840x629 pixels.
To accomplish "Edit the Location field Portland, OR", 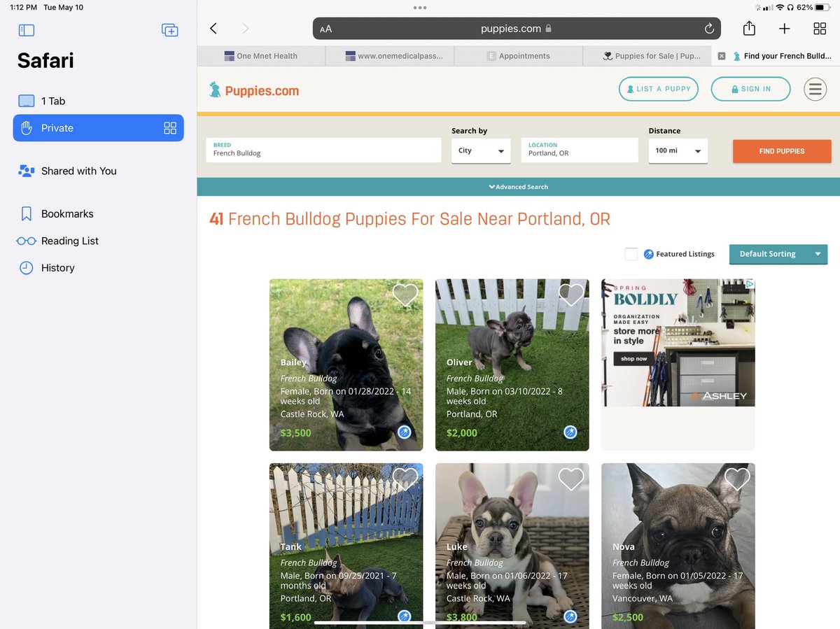I will 580,150.
